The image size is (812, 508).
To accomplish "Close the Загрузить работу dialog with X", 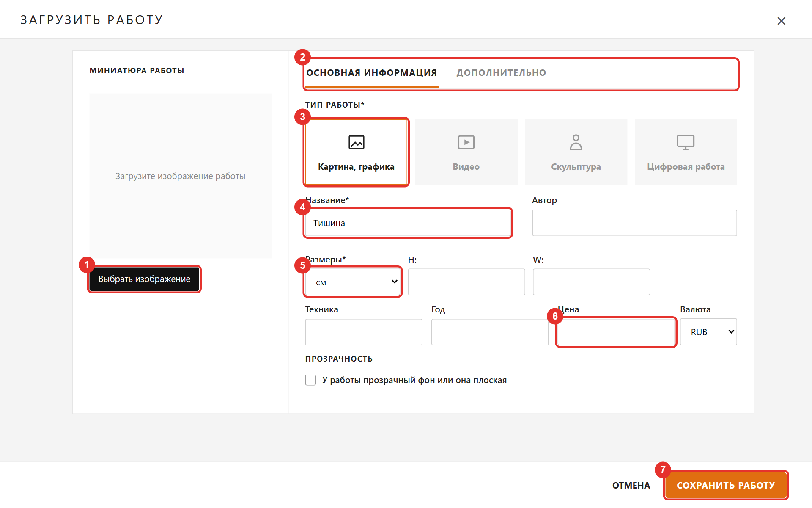I will coord(781,21).
